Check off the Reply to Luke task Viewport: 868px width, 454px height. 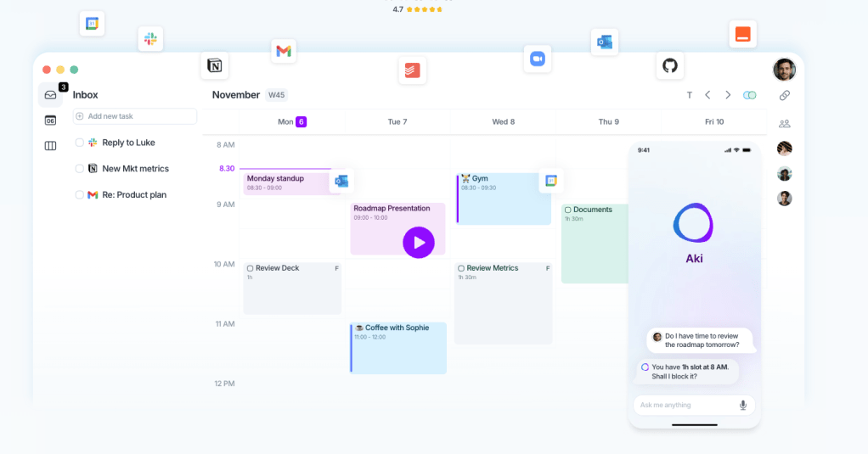[x=80, y=143]
